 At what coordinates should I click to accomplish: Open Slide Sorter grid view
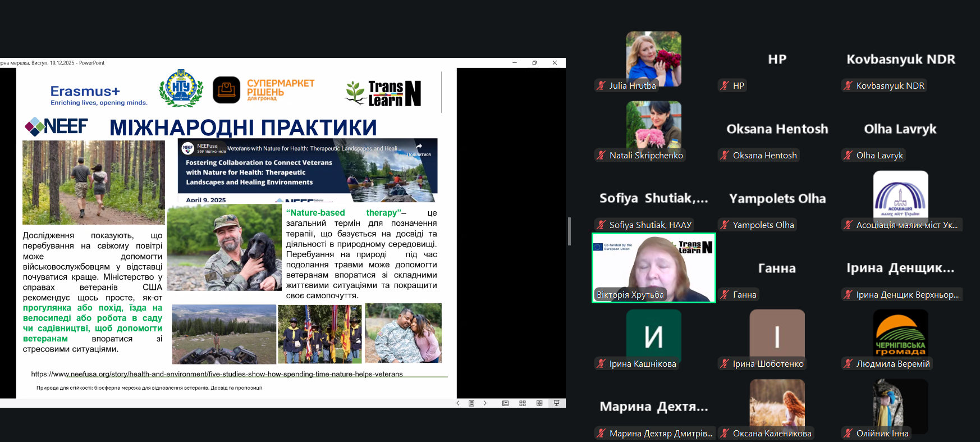(523, 403)
